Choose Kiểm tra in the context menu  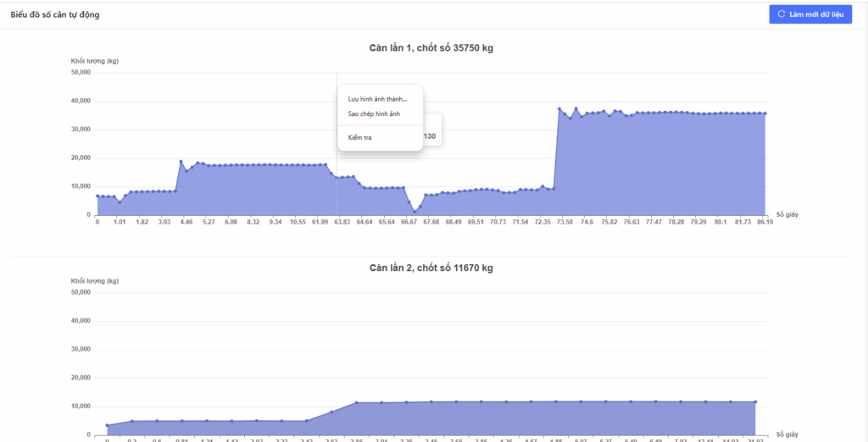point(359,137)
